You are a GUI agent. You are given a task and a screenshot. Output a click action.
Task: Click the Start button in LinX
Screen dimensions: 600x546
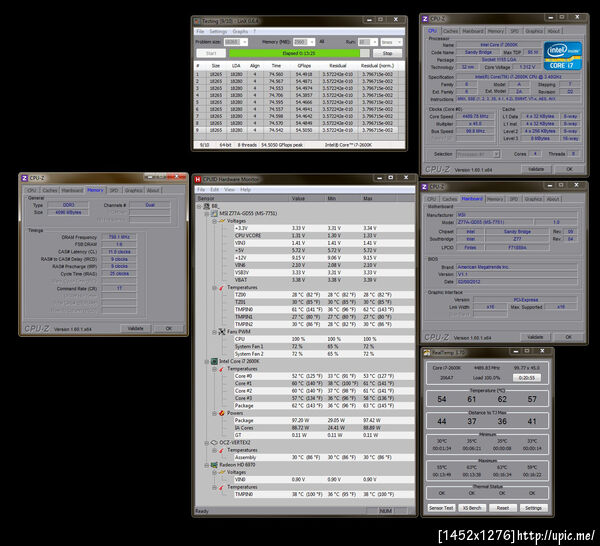click(x=211, y=53)
